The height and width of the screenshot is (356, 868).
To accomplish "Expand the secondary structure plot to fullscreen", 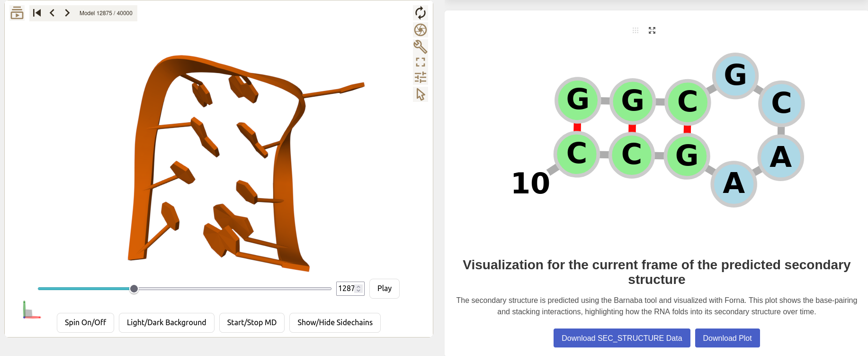I will point(652,30).
